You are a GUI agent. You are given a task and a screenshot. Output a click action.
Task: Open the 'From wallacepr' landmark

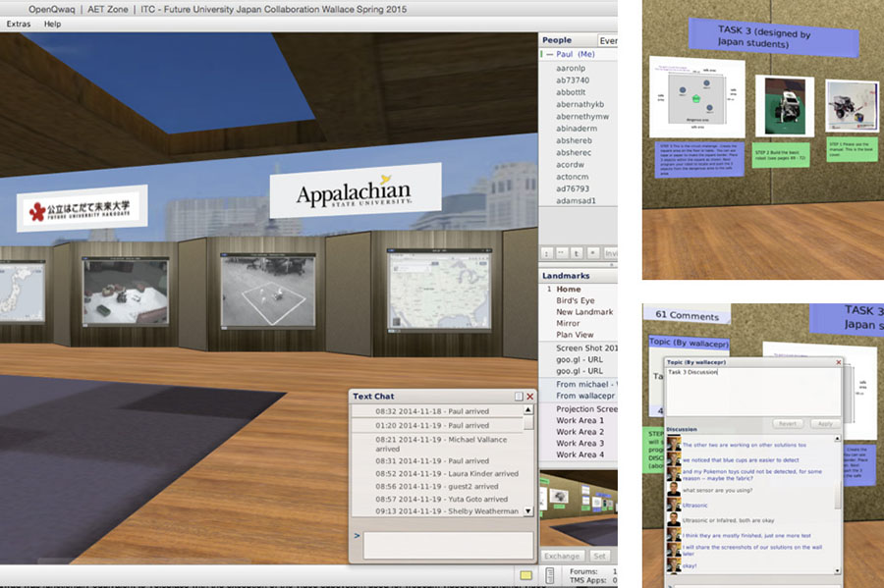coord(585,396)
